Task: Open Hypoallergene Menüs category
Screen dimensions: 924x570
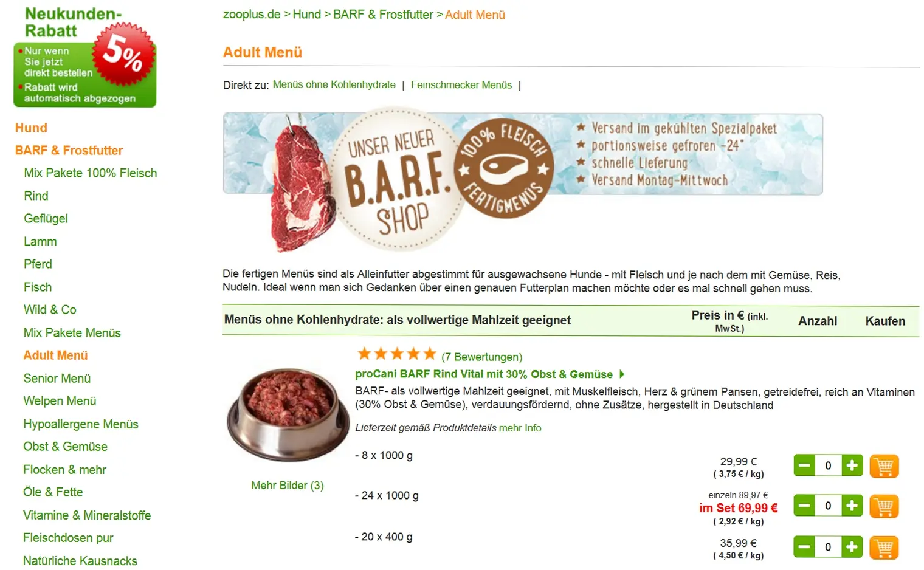Action: 81,424
